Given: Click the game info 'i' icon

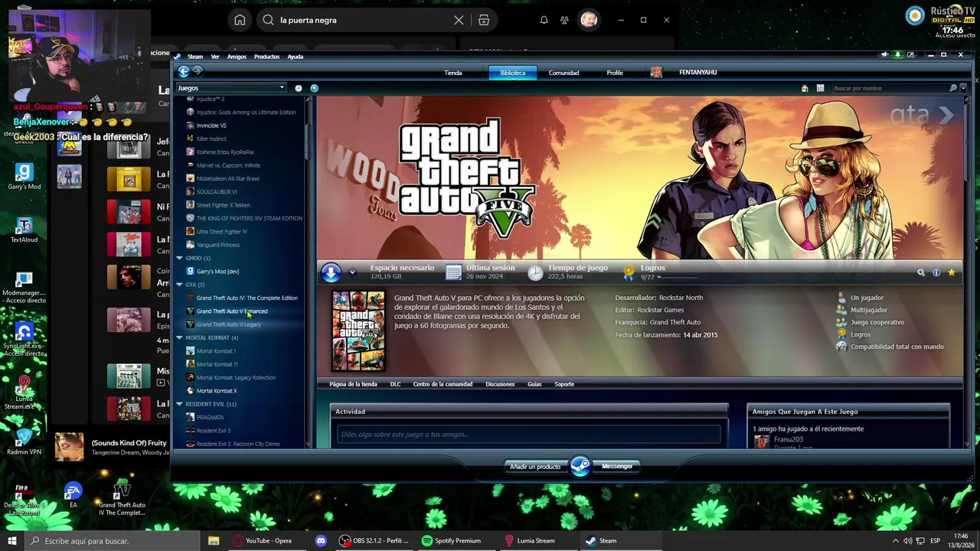Looking at the screenshot, I should 936,272.
